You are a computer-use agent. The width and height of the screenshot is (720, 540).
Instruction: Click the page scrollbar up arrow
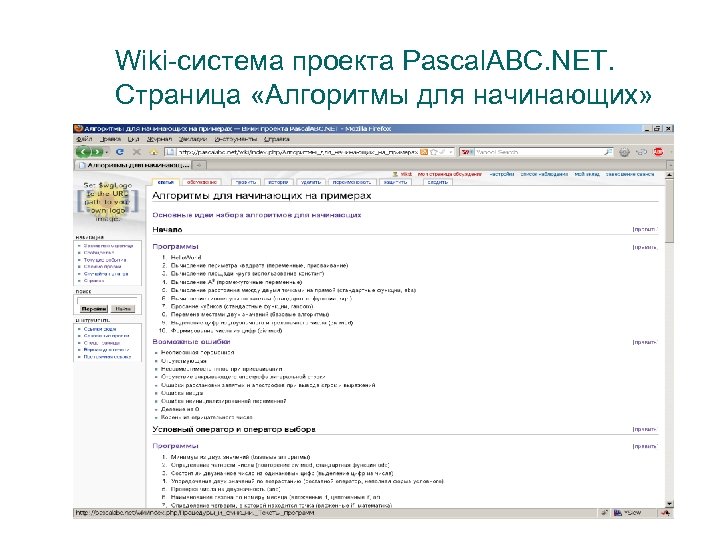[669, 175]
